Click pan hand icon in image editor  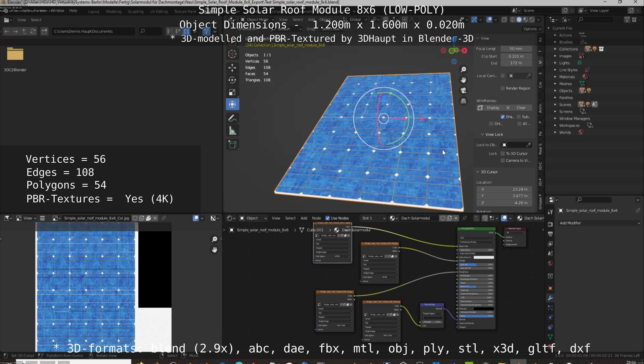click(x=215, y=250)
